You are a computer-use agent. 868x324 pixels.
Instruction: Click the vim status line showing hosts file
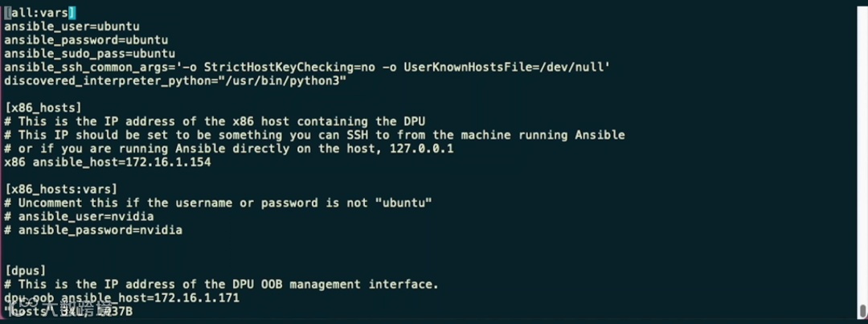68,312
